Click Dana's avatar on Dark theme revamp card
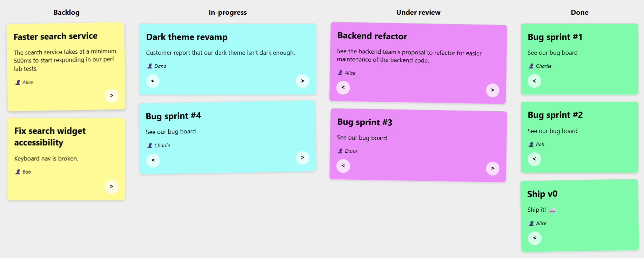This screenshot has width=644, height=258. pyautogui.click(x=149, y=66)
